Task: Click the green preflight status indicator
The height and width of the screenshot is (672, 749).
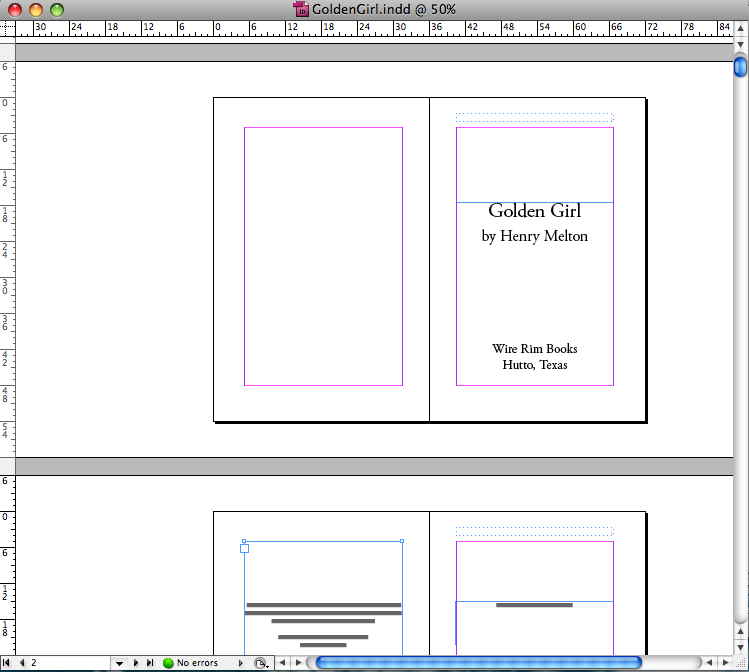Action: (168, 663)
